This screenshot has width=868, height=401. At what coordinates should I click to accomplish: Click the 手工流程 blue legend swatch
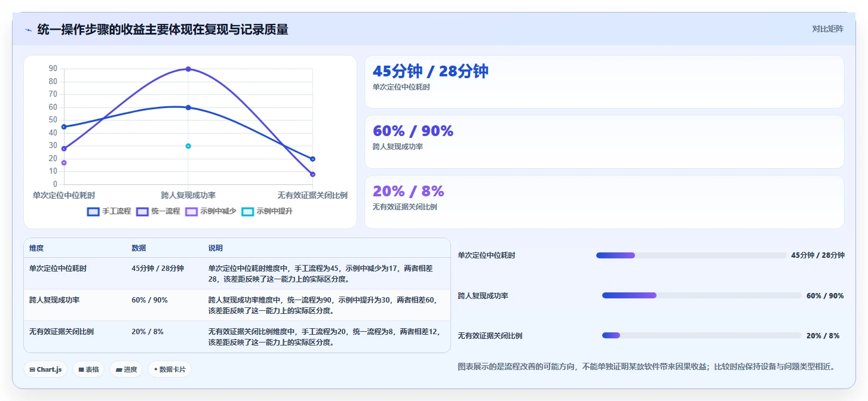point(93,211)
